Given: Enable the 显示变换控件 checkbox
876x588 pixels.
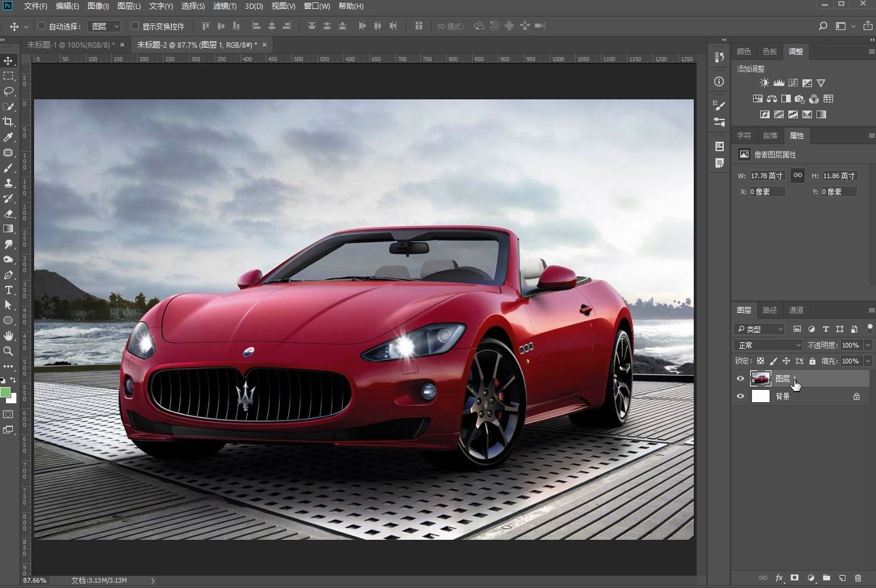Looking at the screenshot, I should click(135, 26).
